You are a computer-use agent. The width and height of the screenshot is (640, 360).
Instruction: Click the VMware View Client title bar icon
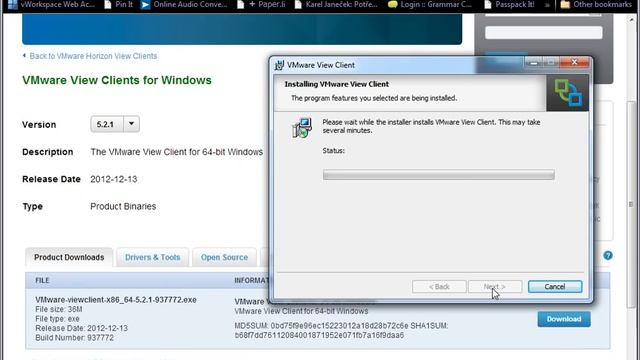(x=279, y=65)
